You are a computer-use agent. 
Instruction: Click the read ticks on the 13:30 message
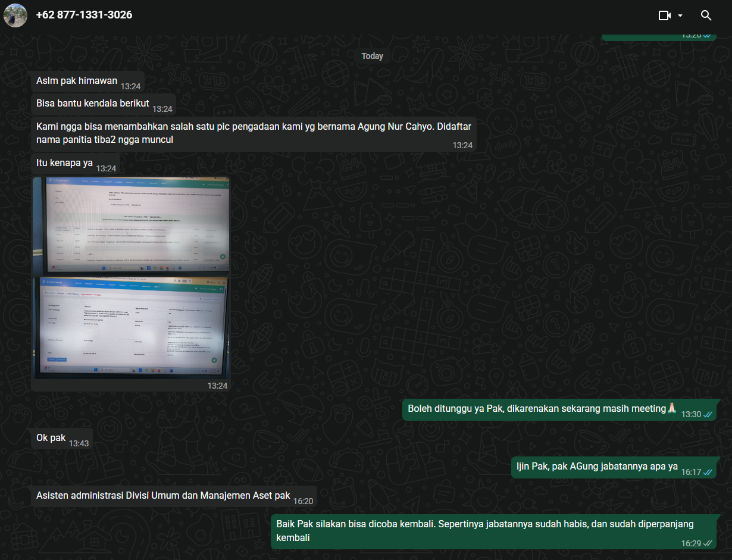coord(708,414)
